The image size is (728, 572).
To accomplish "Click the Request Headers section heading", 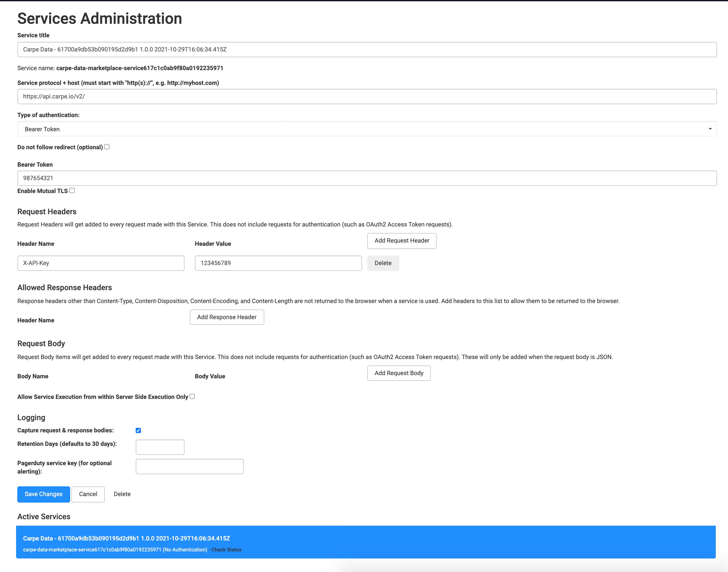I will 47,212.
